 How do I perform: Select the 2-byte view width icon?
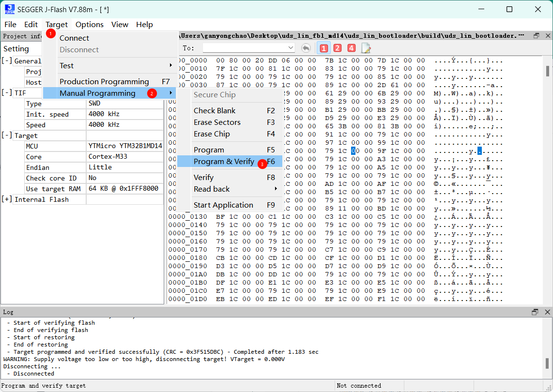338,48
